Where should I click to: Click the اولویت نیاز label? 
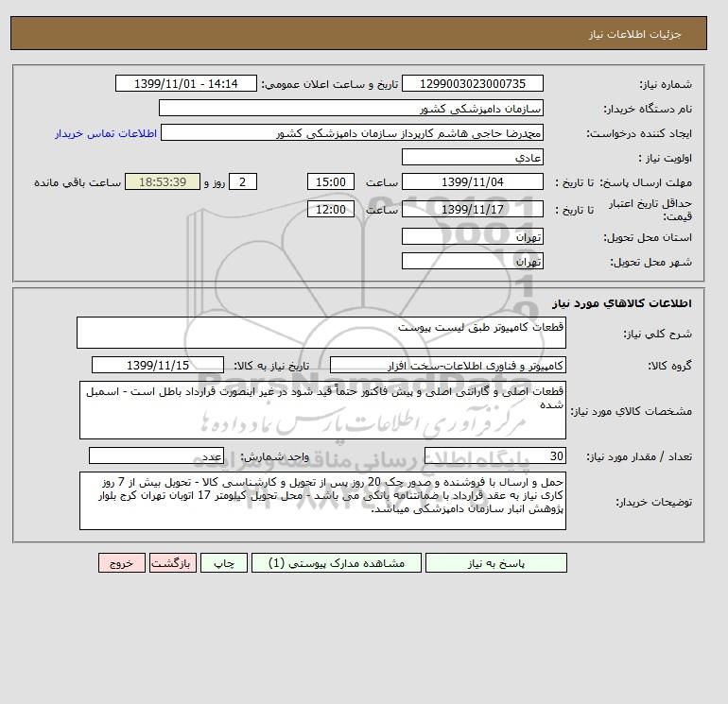[x=665, y=158]
